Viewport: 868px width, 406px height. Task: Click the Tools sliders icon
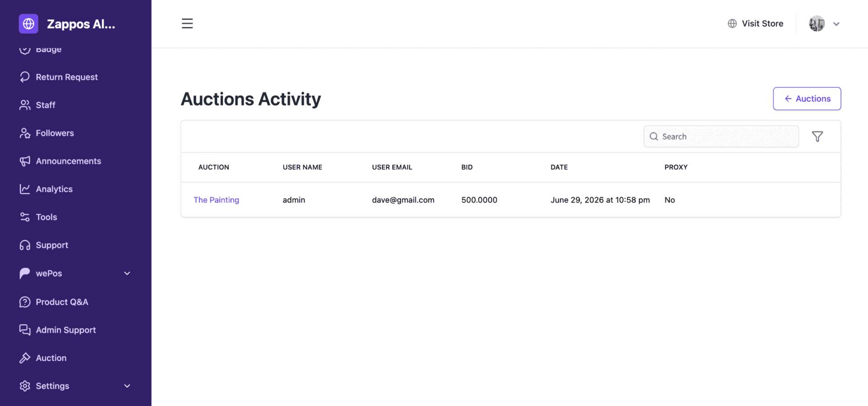(25, 217)
